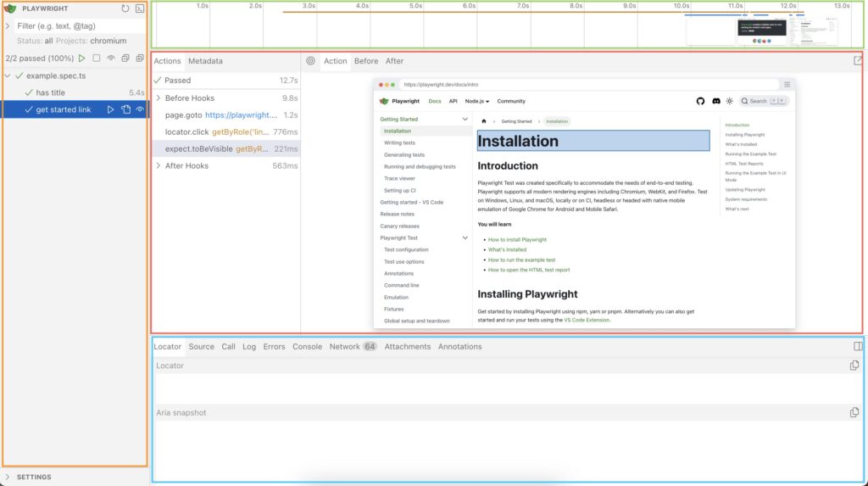Click the Docs link in the snapshot navbar
Viewport: 868px width, 486px height.
click(435, 102)
